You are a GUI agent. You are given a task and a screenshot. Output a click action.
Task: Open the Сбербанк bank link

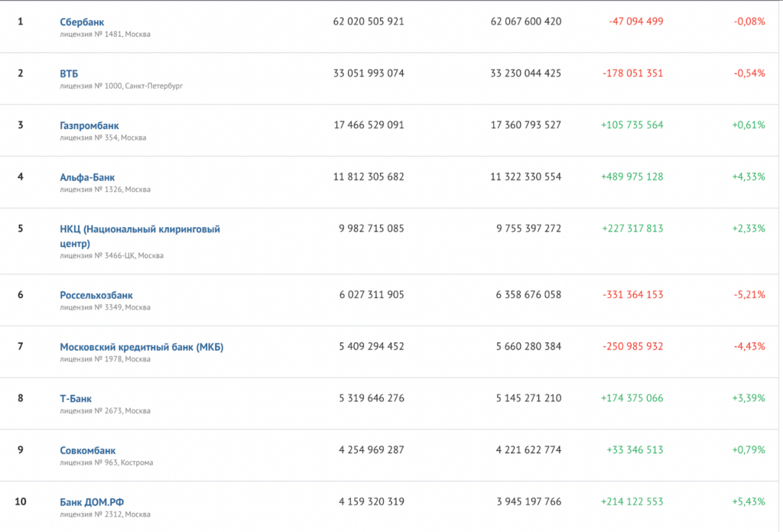pyautogui.click(x=82, y=22)
